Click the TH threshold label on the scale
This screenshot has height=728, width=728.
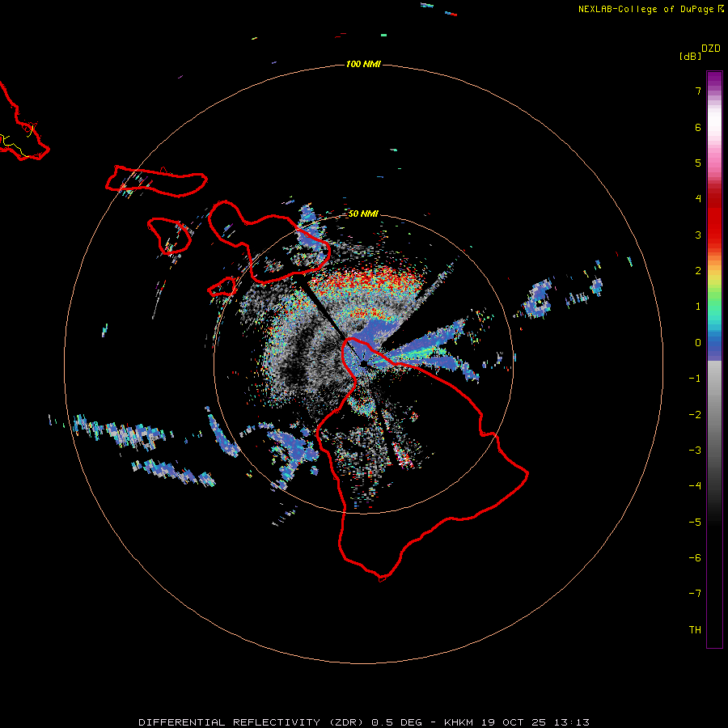(x=695, y=630)
